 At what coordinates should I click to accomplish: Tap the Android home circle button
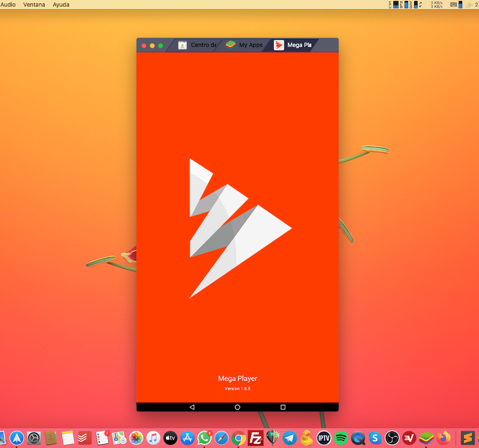pyautogui.click(x=237, y=407)
